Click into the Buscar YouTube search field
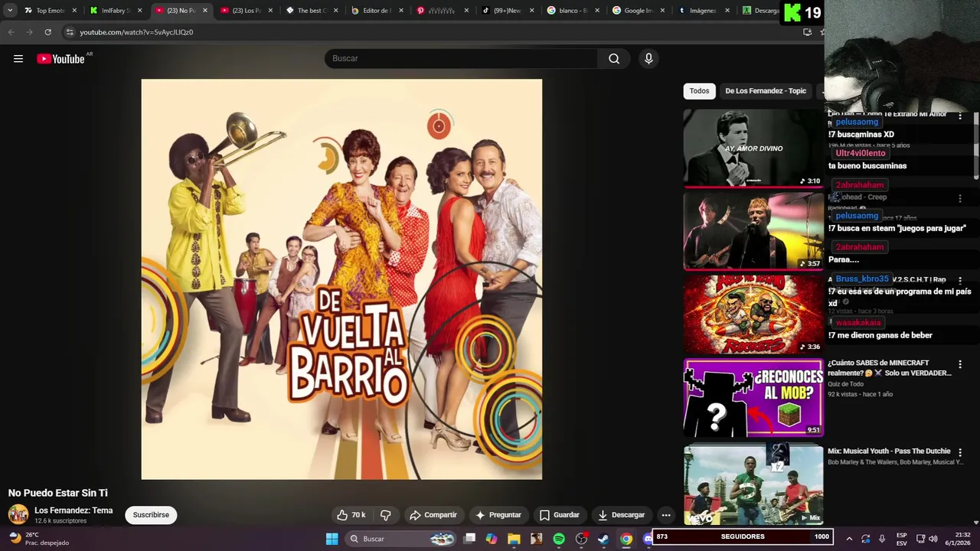The width and height of the screenshot is (980, 551). (461, 58)
